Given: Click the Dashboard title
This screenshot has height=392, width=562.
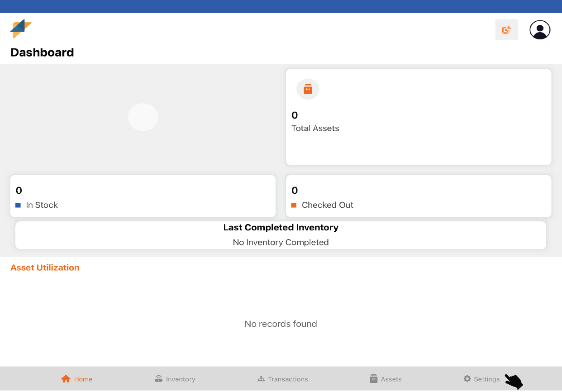Looking at the screenshot, I should click(x=42, y=53).
